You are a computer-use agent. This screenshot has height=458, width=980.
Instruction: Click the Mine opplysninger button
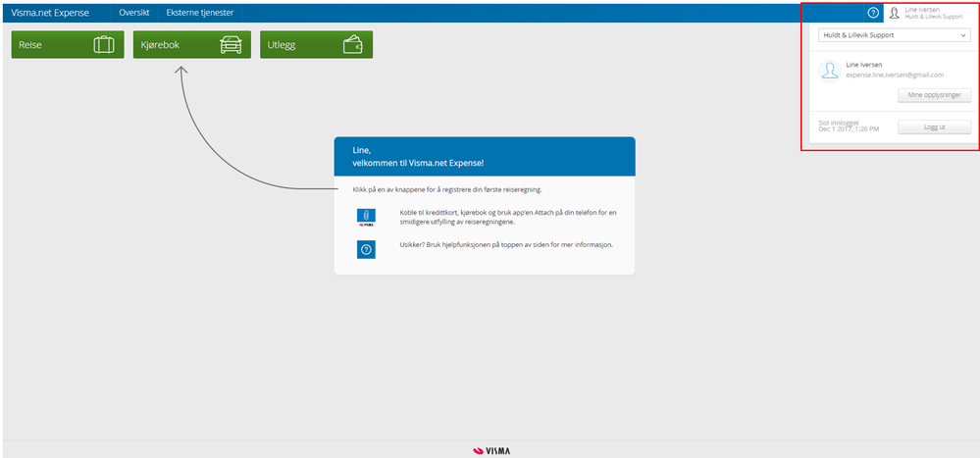934,95
